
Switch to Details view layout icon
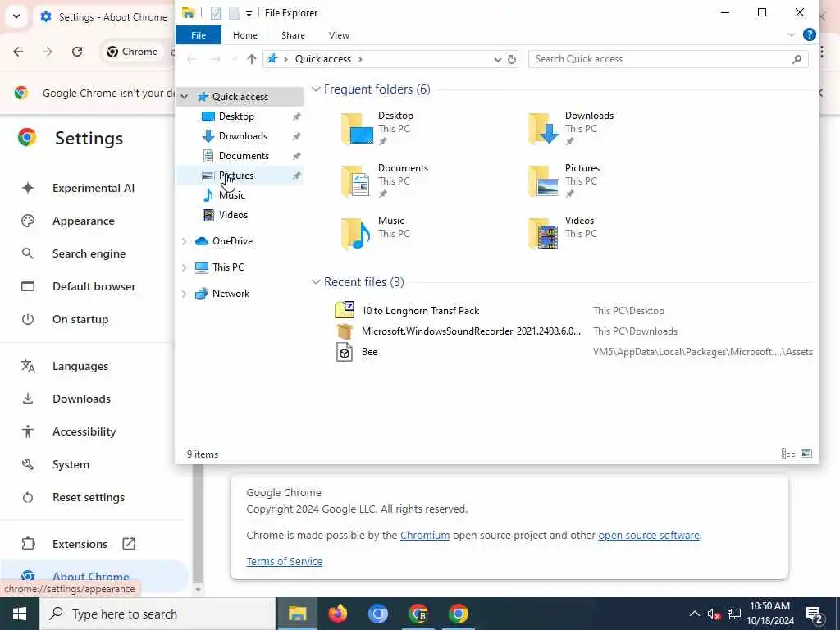pyautogui.click(x=788, y=454)
